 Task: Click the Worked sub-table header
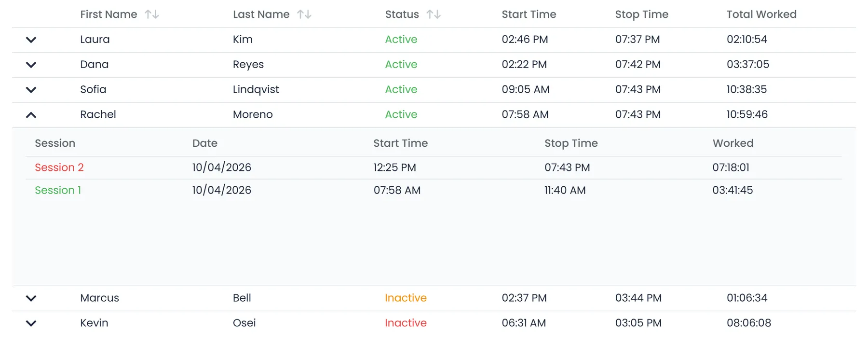pos(733,143)
